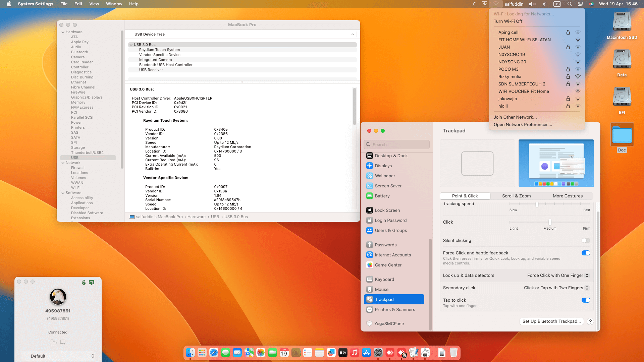Open the Macintosh SSD drive icon
Image resolution: width=644 pixels, height=362 pixels.
(x=622, y=22)
